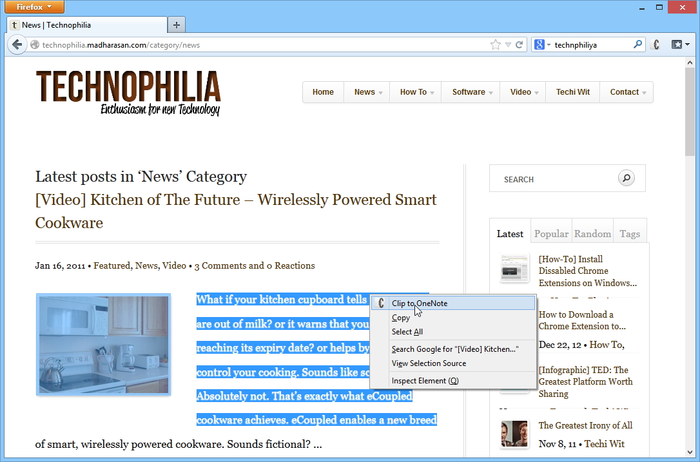Switch to the Tags sidebar tab

(630, 233)
